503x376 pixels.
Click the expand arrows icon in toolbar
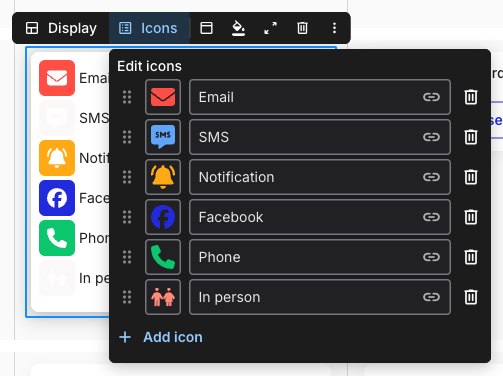270,28
